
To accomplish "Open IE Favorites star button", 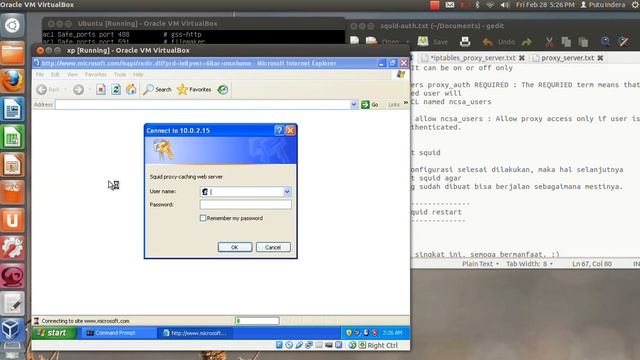I will tap(194, 89).
